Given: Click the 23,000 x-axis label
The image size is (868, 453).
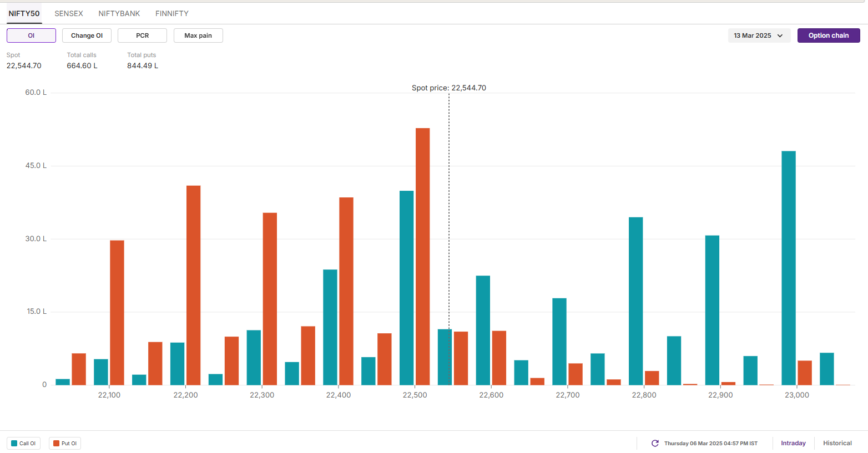Looking at the screenshot, I should (x=796, y=395).
